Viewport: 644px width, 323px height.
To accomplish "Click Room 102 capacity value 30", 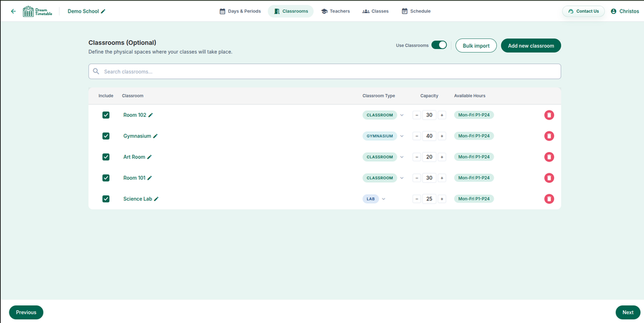I will [429, 116].
